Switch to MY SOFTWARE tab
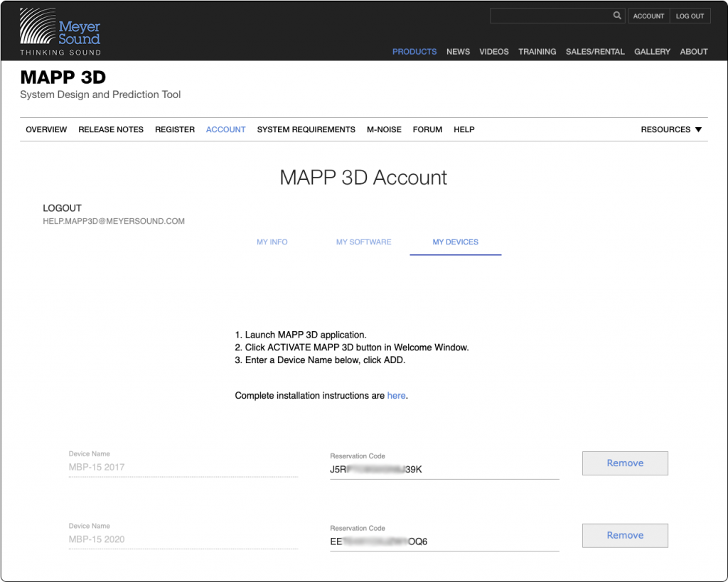 coord(363,242)
